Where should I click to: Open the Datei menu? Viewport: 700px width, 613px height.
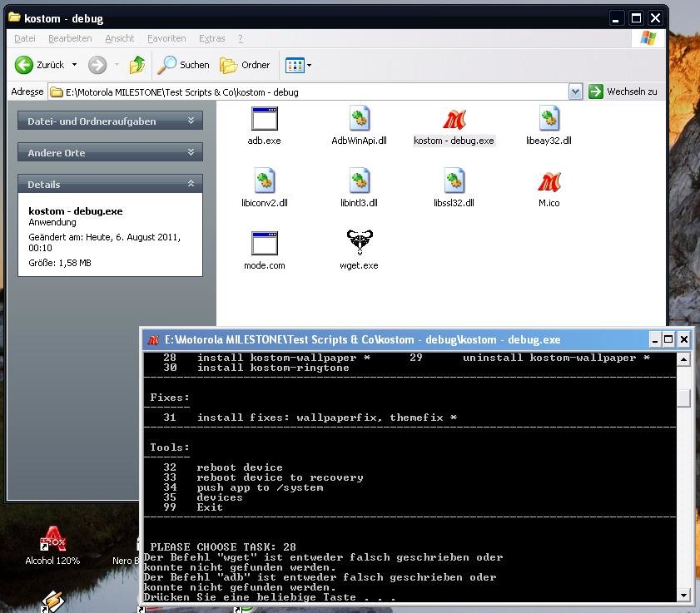pyautogui.click(x=24, y=39)
